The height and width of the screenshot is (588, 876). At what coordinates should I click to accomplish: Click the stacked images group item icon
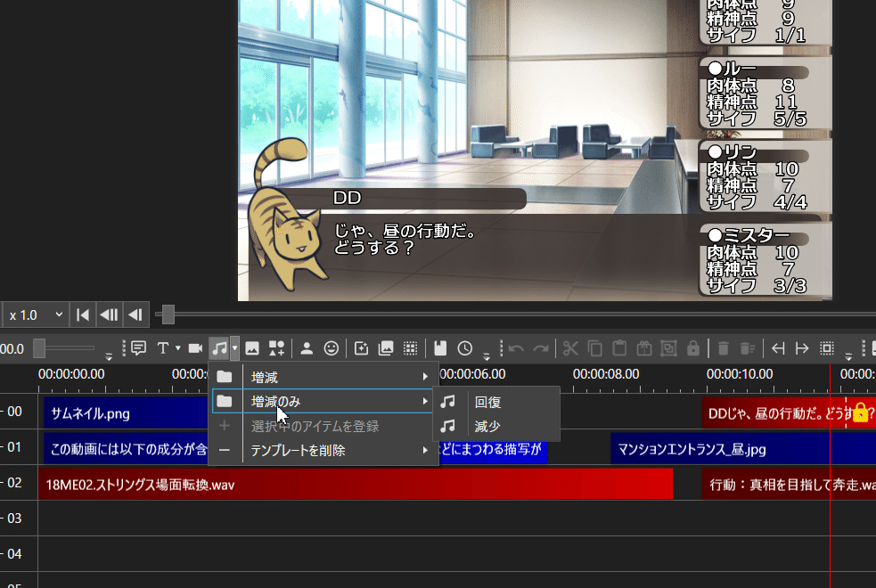[x=386, y=348]
